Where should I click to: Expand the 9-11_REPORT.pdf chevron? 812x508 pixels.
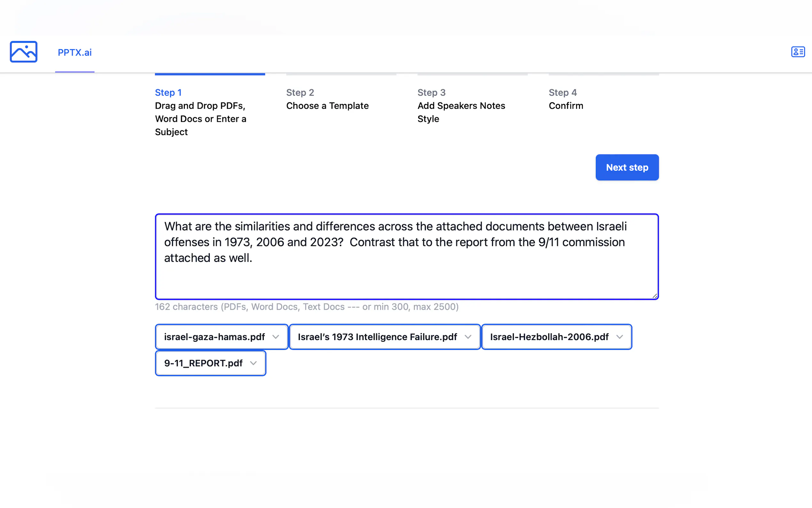[254, 363]
